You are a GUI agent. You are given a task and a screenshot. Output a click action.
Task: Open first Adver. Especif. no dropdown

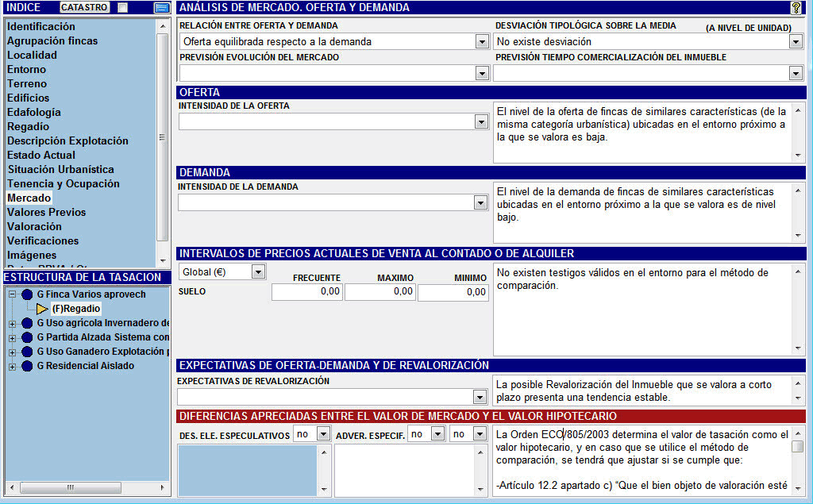pos(438,433)
